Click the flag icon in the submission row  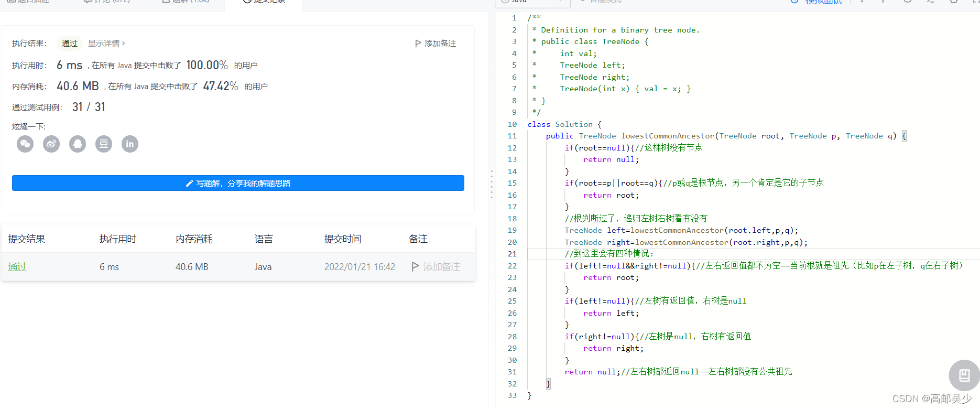[416, 266]
